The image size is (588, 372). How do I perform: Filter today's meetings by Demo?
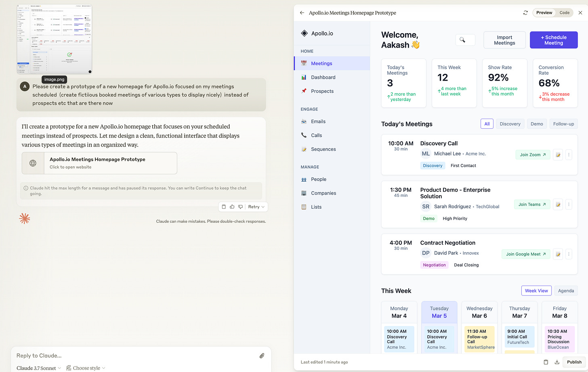537,124
